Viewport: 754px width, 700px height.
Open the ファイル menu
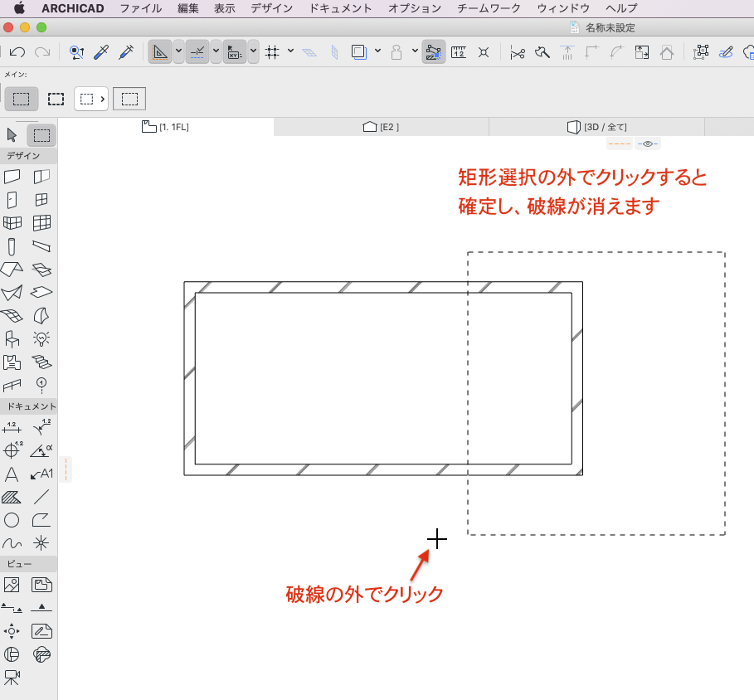tap(140, 8)
